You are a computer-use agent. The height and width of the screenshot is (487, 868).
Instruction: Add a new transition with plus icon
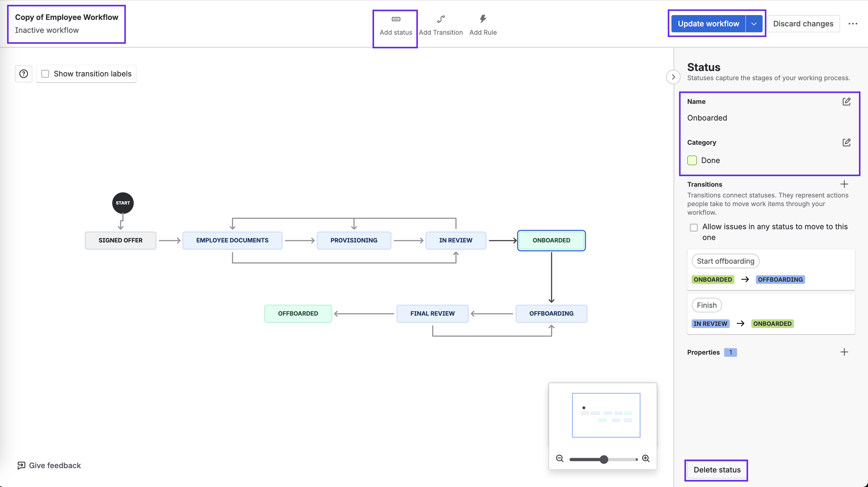[844, 184]
